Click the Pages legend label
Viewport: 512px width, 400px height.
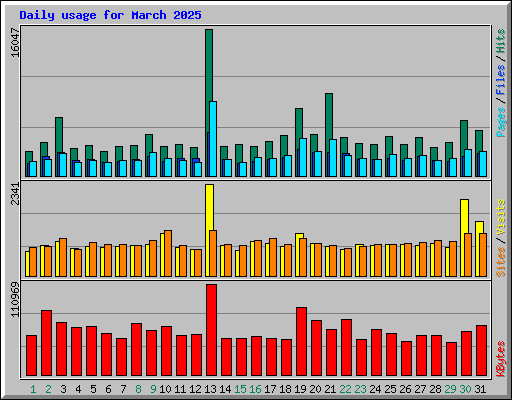coord(501,122)
